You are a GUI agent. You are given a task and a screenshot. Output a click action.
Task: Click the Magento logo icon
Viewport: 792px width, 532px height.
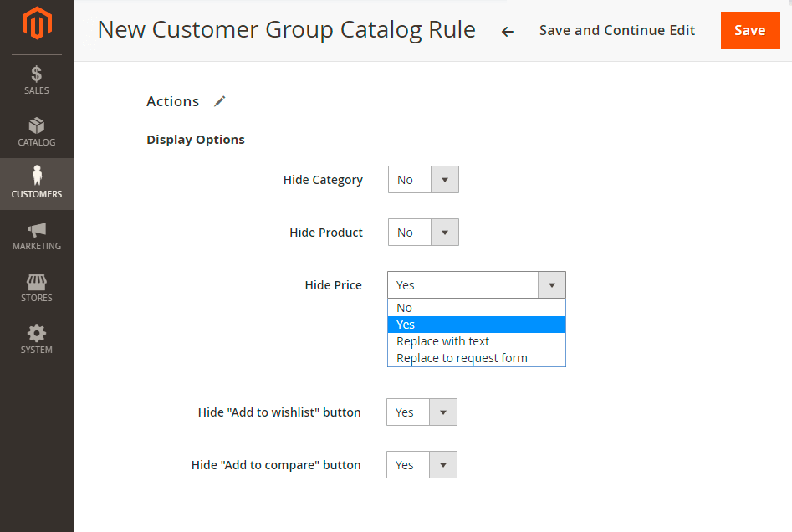tap(37, 23)
